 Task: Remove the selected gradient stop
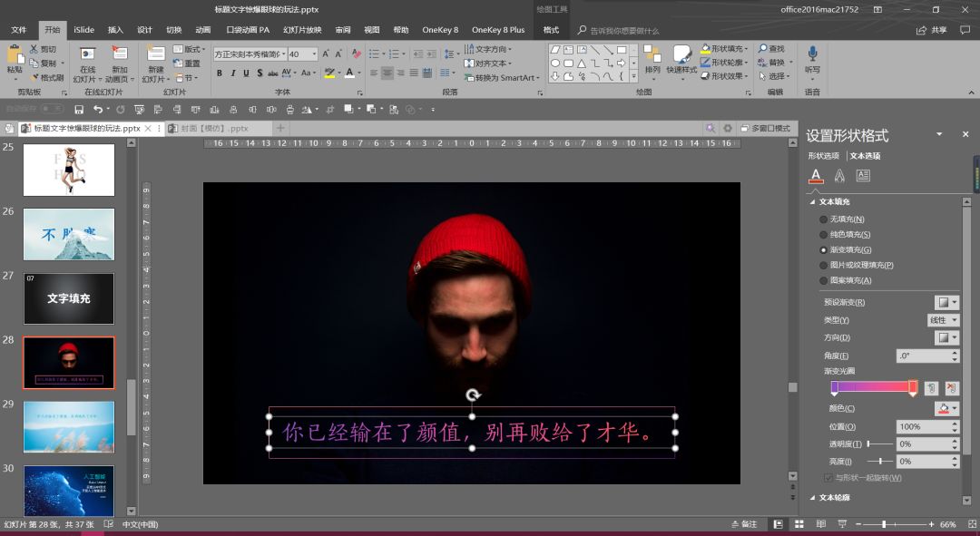click(951, 388)
